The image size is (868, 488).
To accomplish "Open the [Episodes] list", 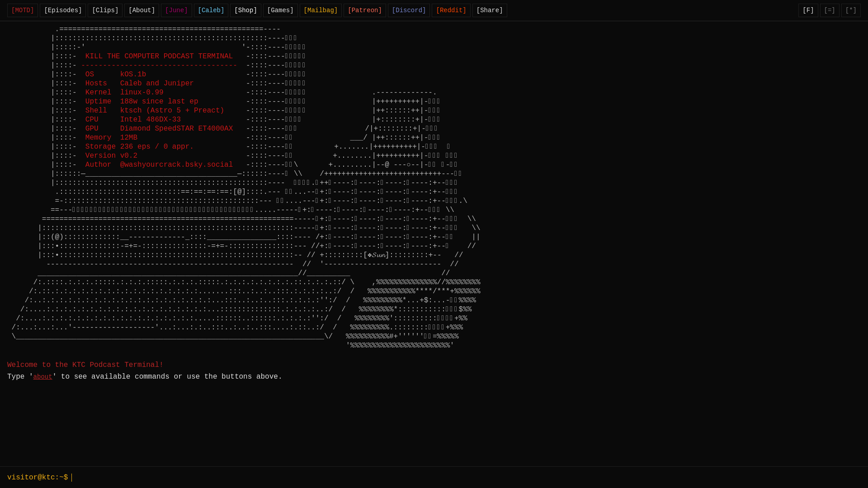I will click(63, 10).
